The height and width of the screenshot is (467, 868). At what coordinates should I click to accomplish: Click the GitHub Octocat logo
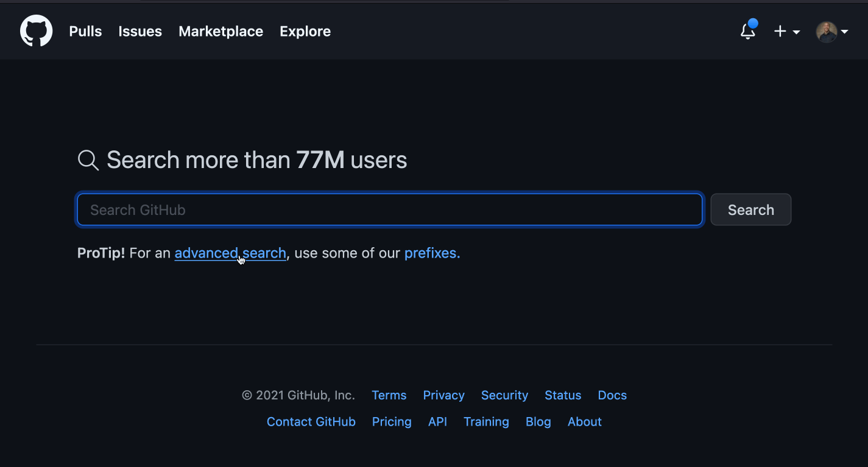pos(37,31)
